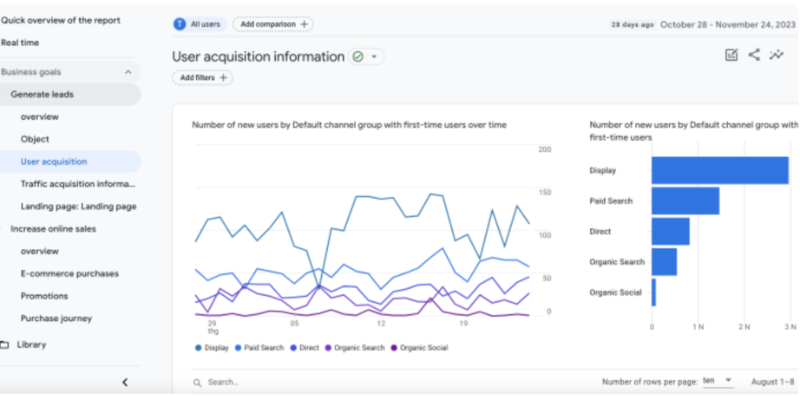Click the share report icon
The height and width of the screenshot is (396, 800).
point(754,55)
